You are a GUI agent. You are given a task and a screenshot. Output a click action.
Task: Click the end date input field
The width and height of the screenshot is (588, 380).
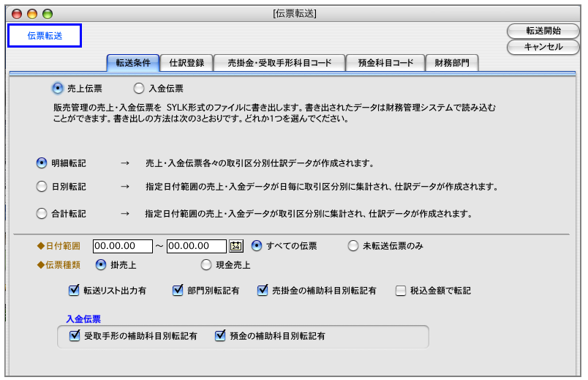(x=197, y=246)
